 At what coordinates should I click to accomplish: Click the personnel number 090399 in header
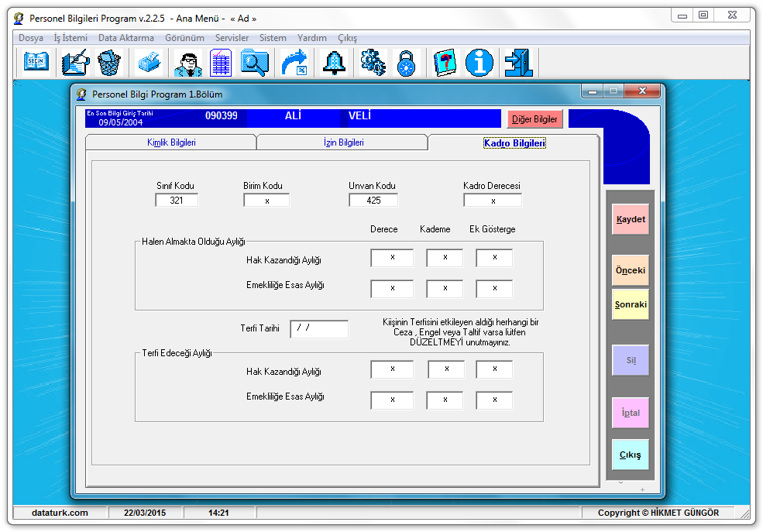[222, 115]
